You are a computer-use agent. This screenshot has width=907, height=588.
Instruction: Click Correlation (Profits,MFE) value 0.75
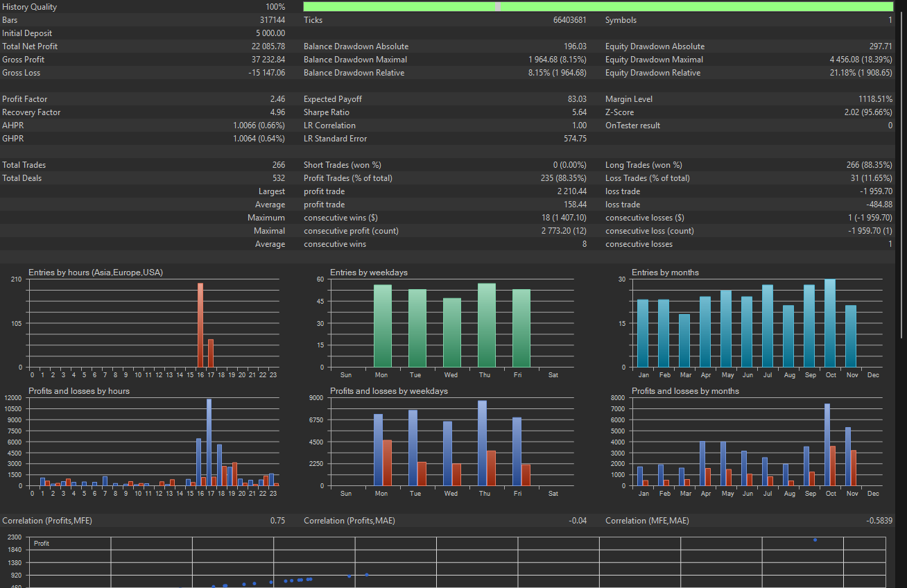point(277,521)
